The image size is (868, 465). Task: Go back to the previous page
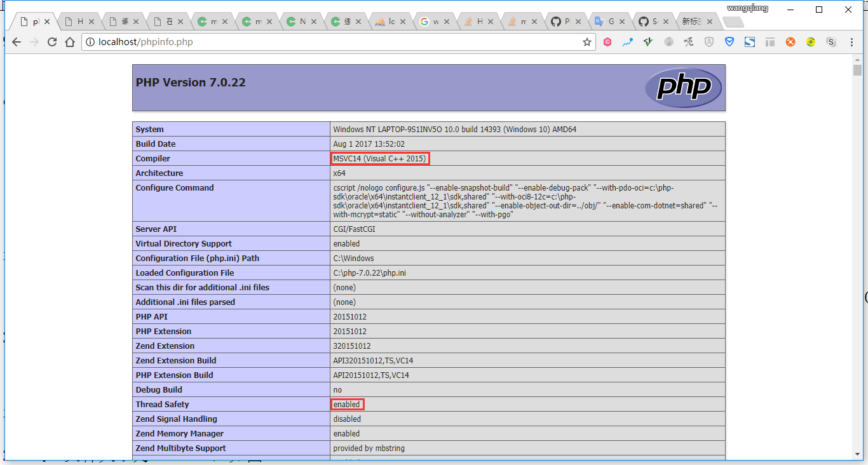17,42
